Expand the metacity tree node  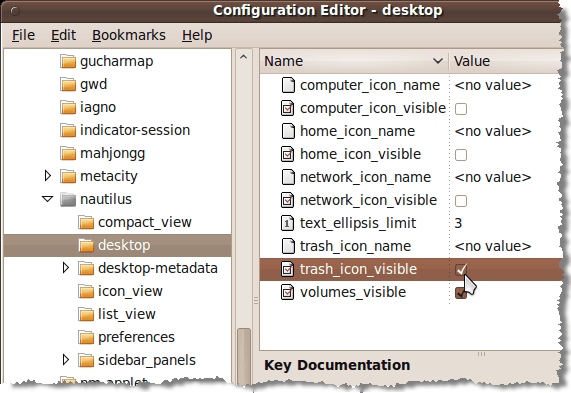[48, 176]
